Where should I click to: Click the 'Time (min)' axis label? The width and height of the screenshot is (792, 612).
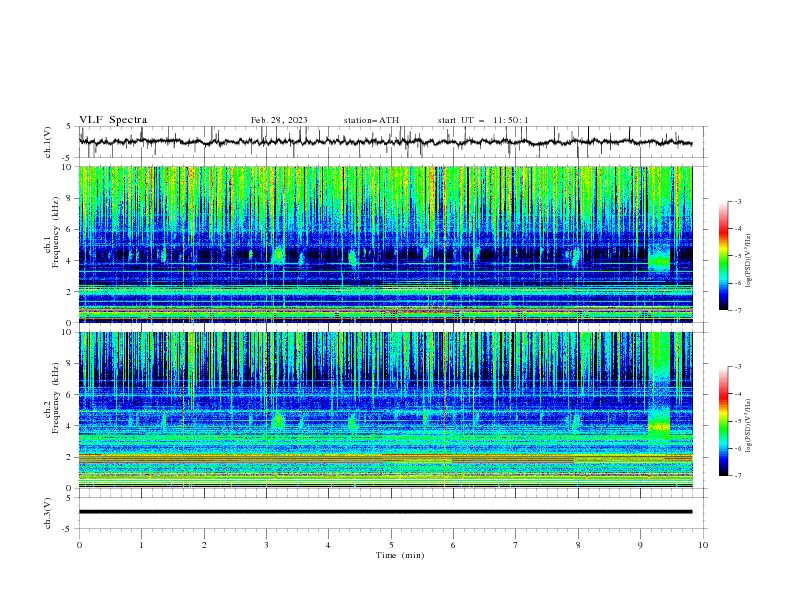pos(400,555)
